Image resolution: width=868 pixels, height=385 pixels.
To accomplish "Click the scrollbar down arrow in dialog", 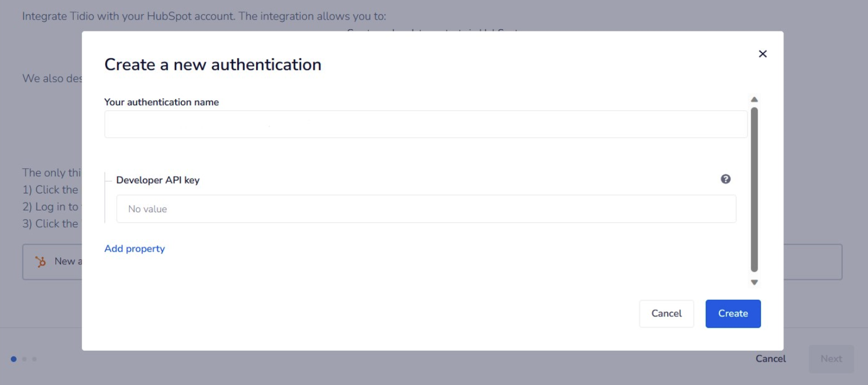I will [754, 282].
